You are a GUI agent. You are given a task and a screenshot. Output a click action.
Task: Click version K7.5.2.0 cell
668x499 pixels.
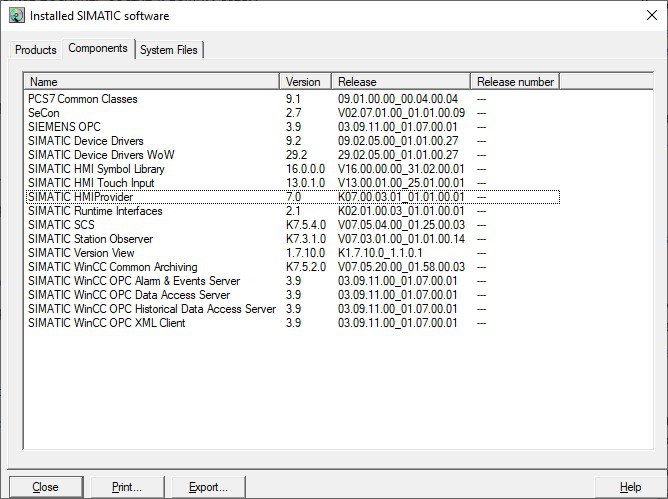306,267
